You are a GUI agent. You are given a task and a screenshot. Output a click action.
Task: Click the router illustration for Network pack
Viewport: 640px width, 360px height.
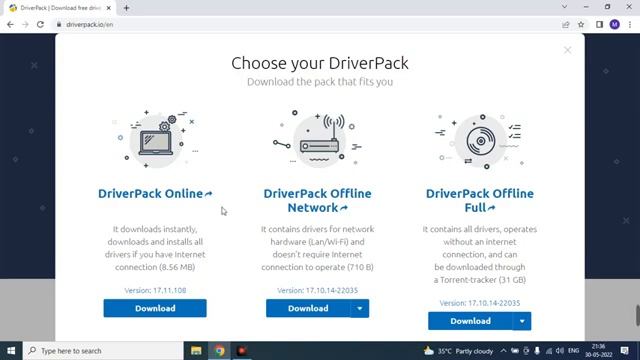[x=318, y=139]
